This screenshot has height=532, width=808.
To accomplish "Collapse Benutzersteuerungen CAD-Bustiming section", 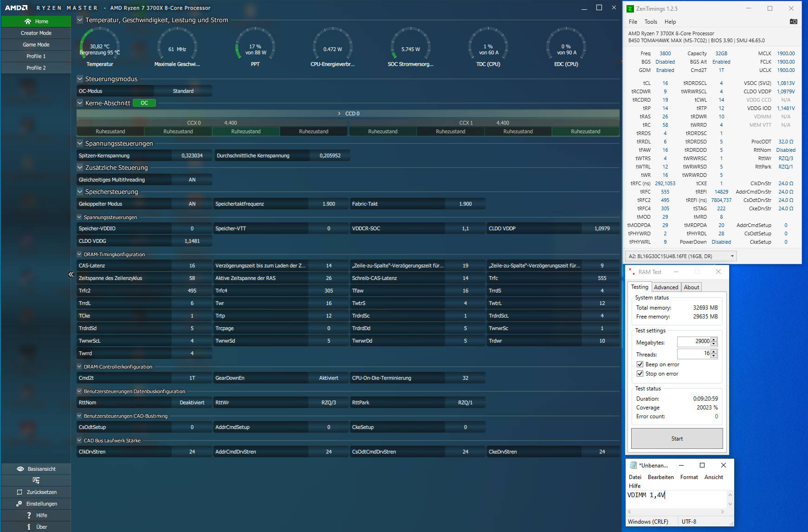I will tap(79, 416).
